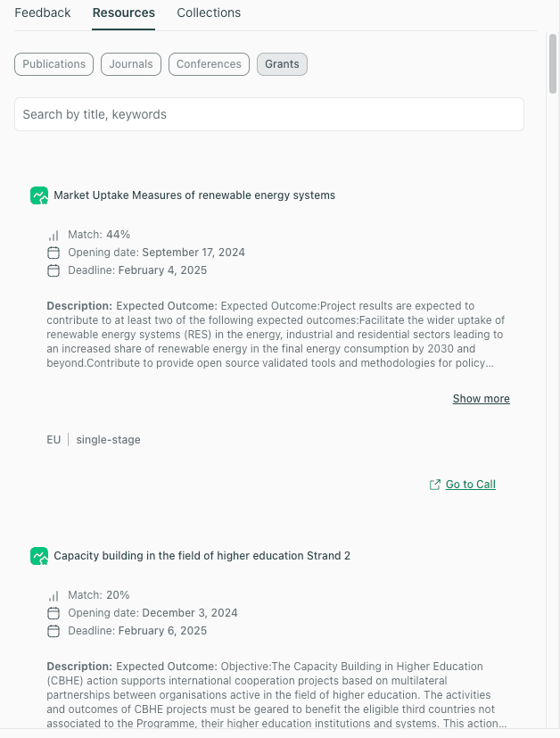Click the search by title keywords field

[x=268, y=113]
